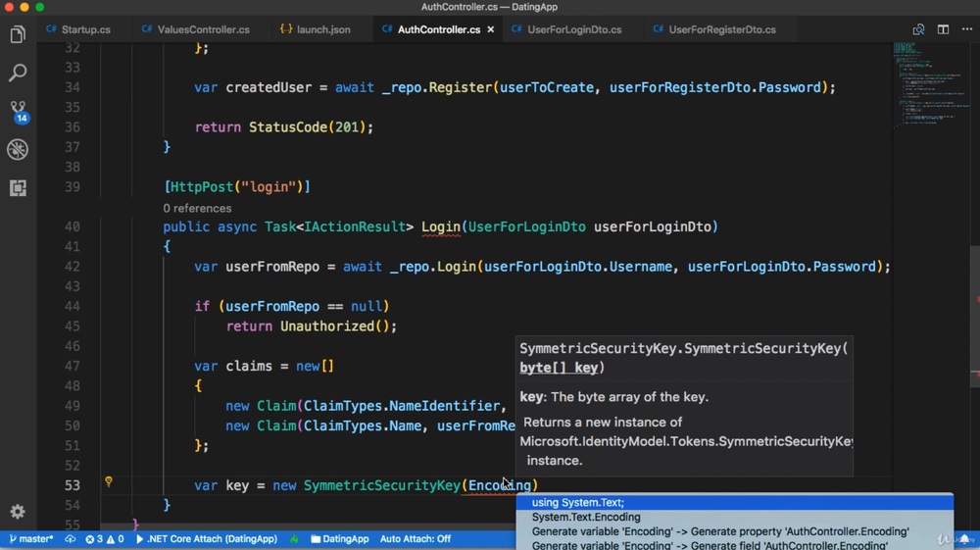Screen dimensions: 980x550
Task: Split the editor using the split icon
Action: click(x=943, y=29)
